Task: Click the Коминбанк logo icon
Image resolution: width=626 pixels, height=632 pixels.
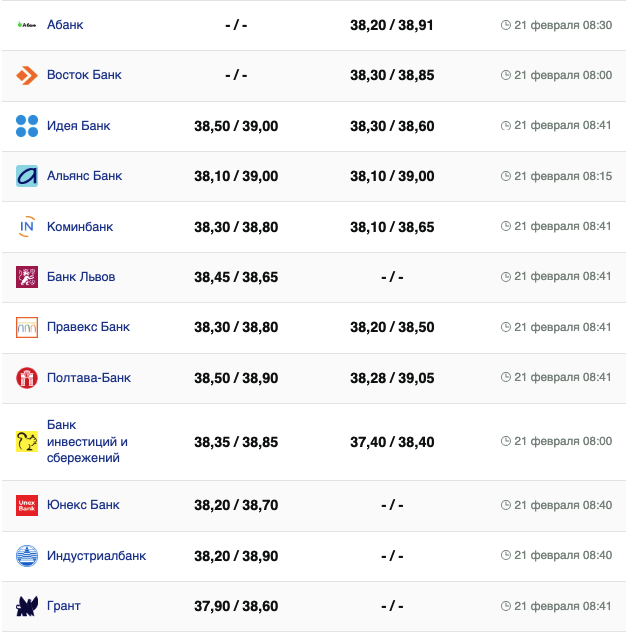Action: click(x=27, y=227)
